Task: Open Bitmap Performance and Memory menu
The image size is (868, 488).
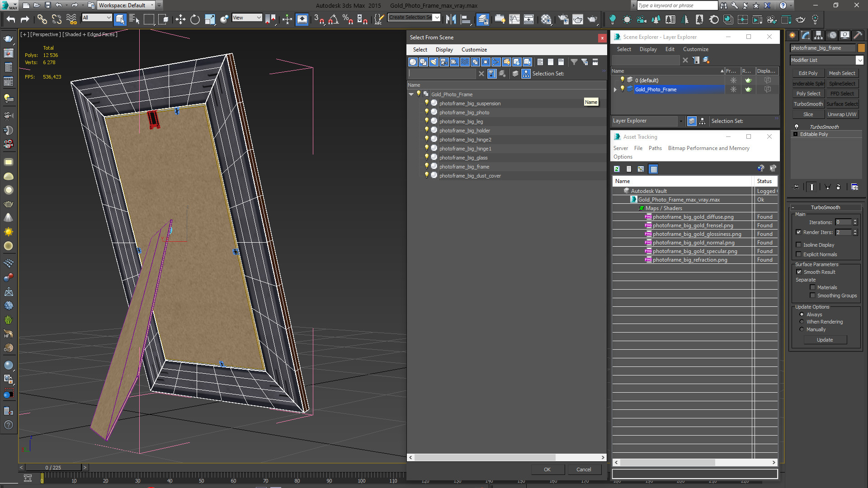Action: 708,148
